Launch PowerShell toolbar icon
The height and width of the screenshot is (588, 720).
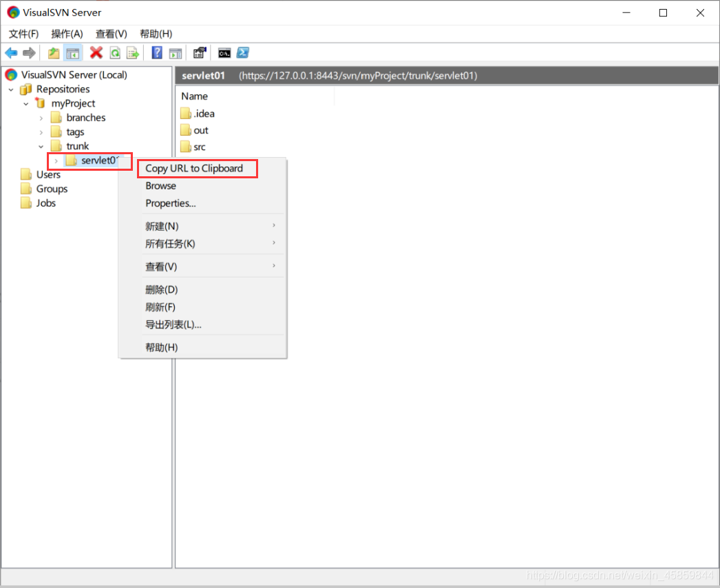[x=243, y=53]
